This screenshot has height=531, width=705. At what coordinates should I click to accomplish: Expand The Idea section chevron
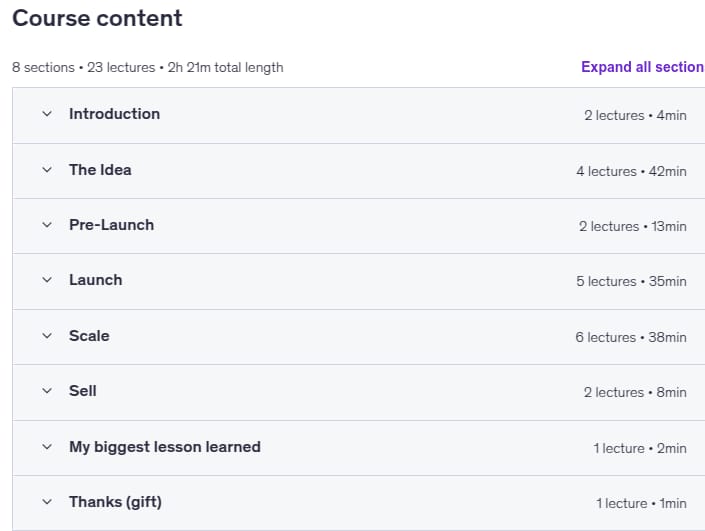(x=47, y=170)
